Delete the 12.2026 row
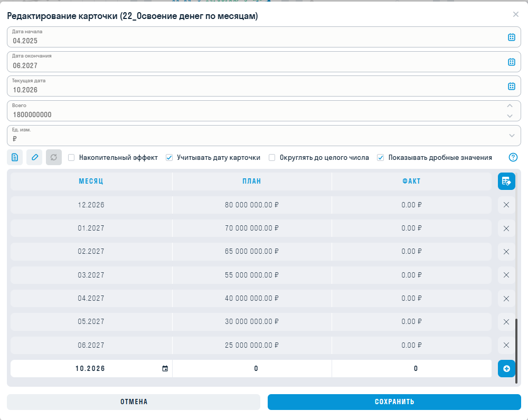 click(506, 205)
